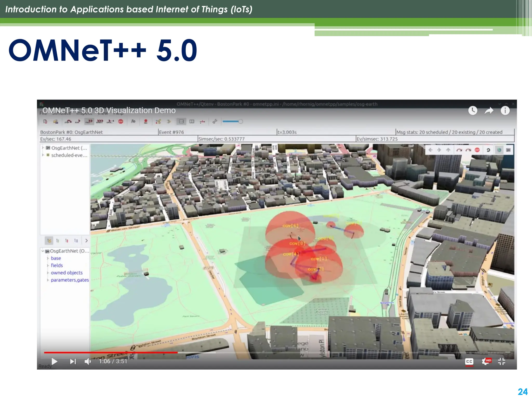Click the 'Event #976' status field
This screenshot has width=532, height=399.
217,132
